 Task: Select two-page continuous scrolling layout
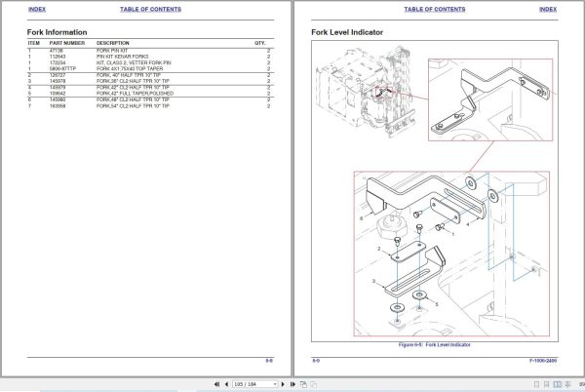click(567, 384)
